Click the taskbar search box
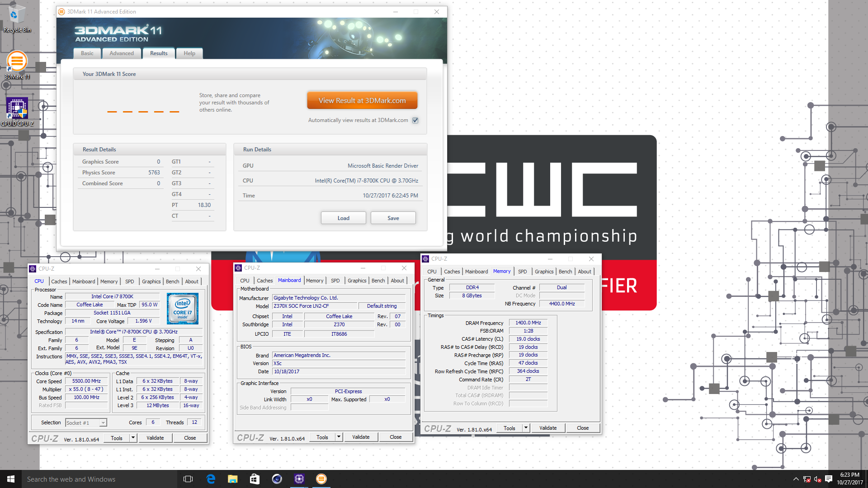Image resolution: width=868 pixels, height=488 pixels. pyautogui.click(x=99, y=479)
